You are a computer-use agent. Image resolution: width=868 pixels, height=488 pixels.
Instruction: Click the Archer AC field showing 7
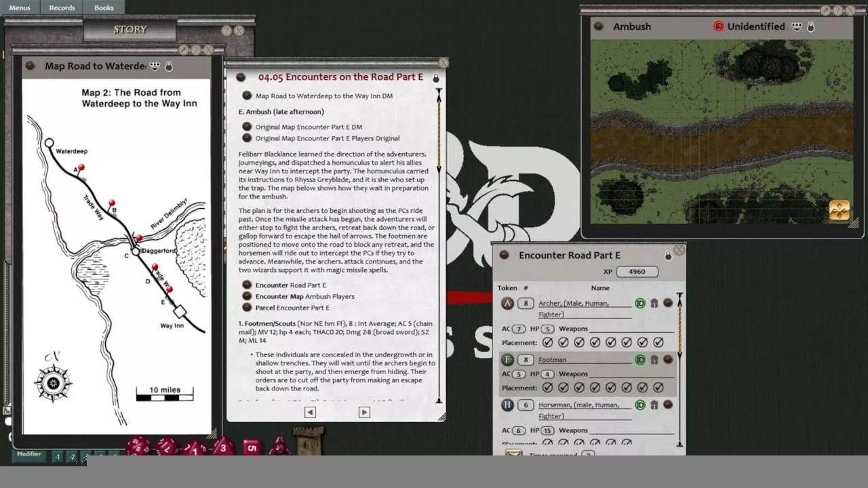[519, 329]
